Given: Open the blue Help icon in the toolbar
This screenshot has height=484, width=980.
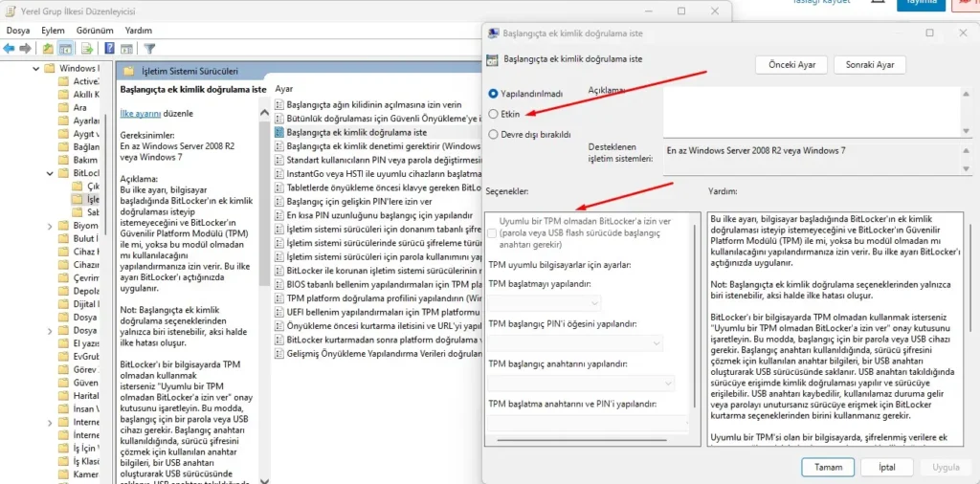Looking at the screenshot, I should pos(110,48).
